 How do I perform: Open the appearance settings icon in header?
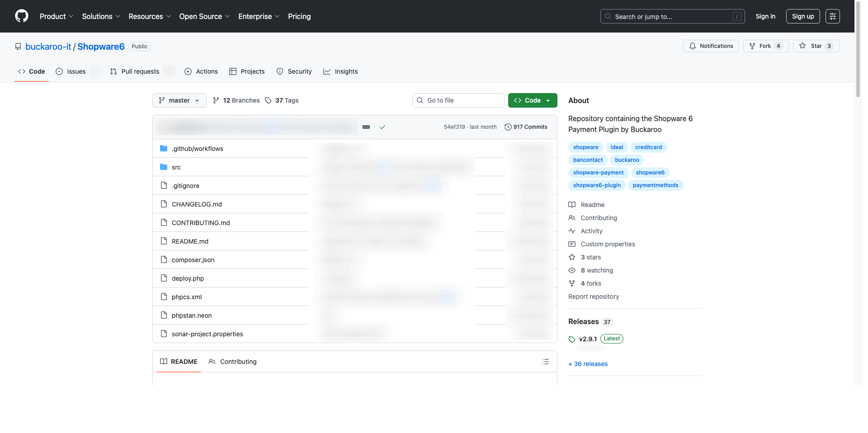pos(832,16)
